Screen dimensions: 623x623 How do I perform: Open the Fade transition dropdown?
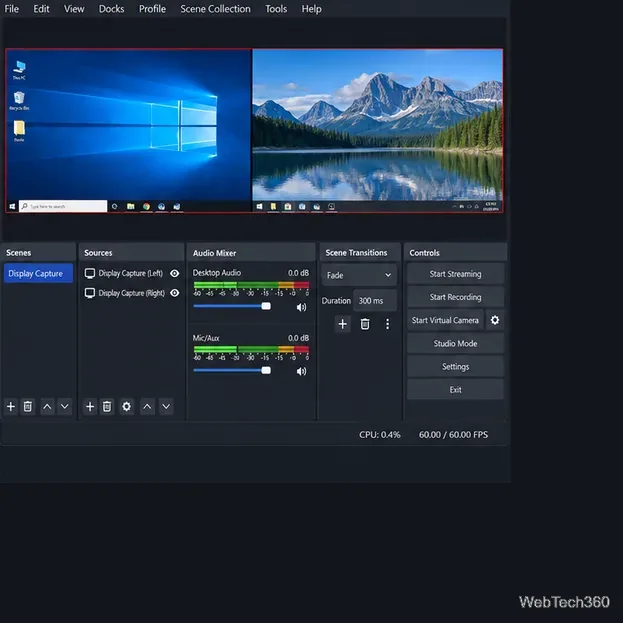coord(359,275)
